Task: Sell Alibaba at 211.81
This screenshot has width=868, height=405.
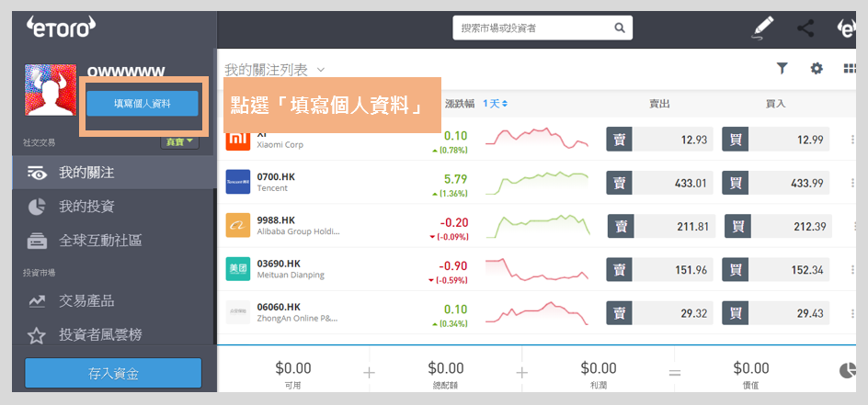Action: tap(661, 226)
